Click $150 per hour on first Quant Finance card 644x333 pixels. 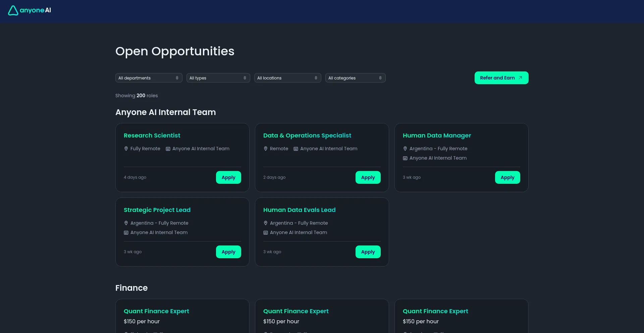(142, 322)
